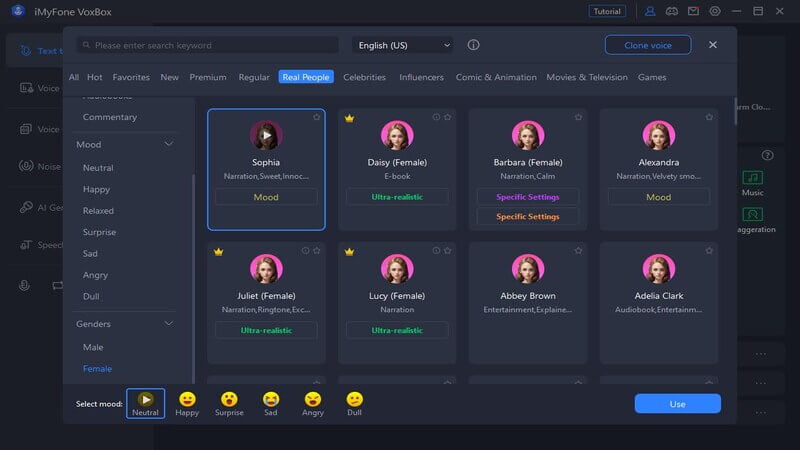
Task: Pick the Relaxed mood filter
Action: pyautogui.click(x=98, y=211)
